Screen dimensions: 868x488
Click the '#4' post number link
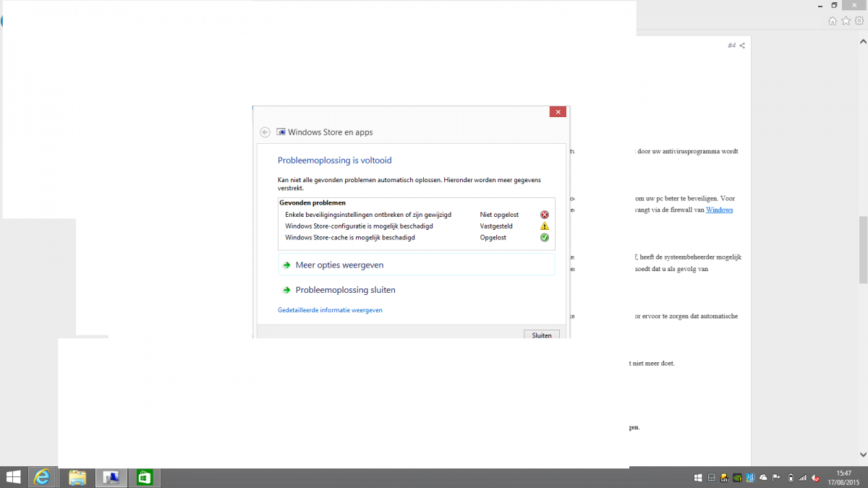731,46
